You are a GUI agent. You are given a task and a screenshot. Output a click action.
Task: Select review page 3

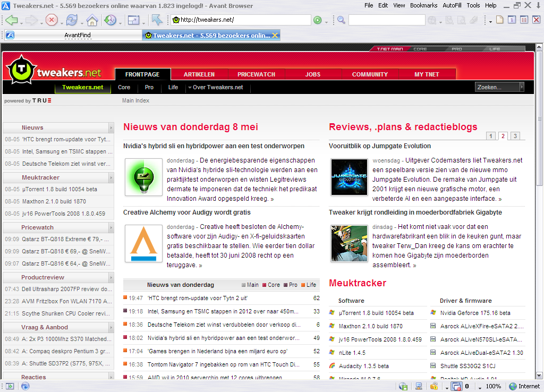(515, 136)
